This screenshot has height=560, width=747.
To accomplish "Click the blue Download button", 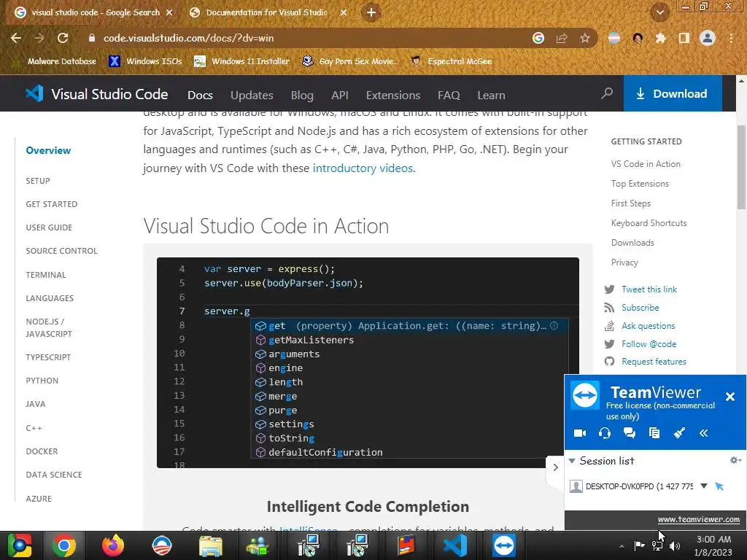I will [673, 93].
